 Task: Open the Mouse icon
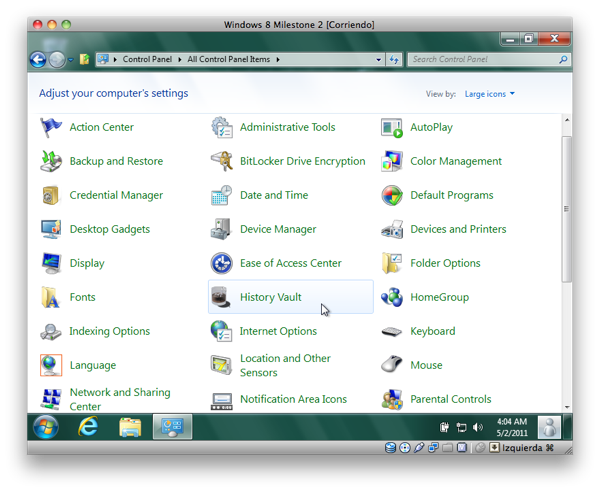(x=392, y=365)
